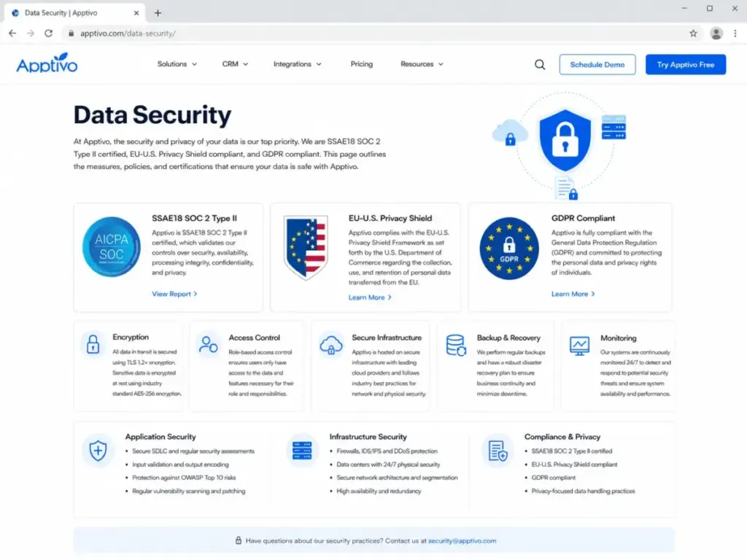The height and width of the screenshot is (560, 747).
Task: Open the site search magnifier icon
Action: [x=540, y=64]
